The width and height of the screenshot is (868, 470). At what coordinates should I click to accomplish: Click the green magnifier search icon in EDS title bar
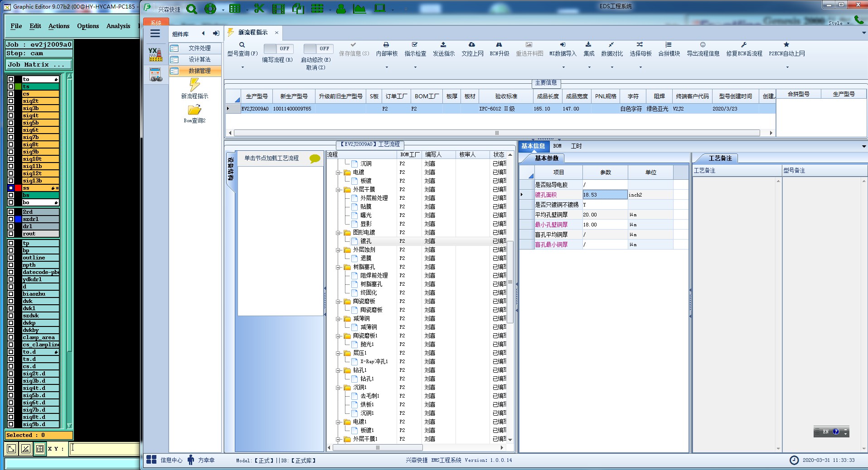(192, 9)
